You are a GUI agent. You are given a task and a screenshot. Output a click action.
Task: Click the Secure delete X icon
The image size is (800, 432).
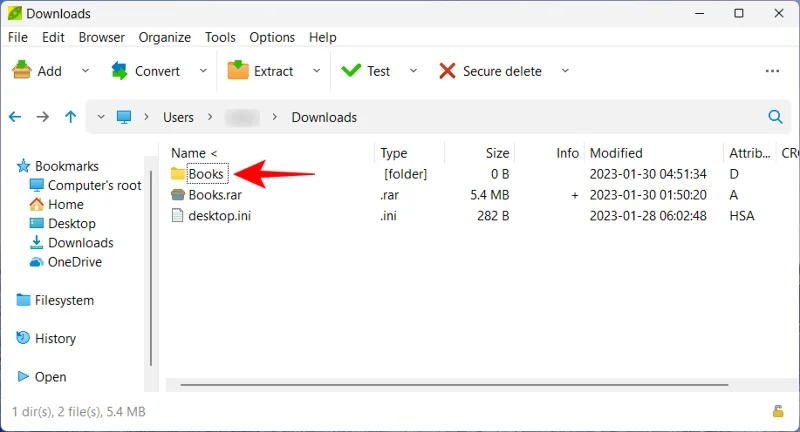[x=447, y=71]
